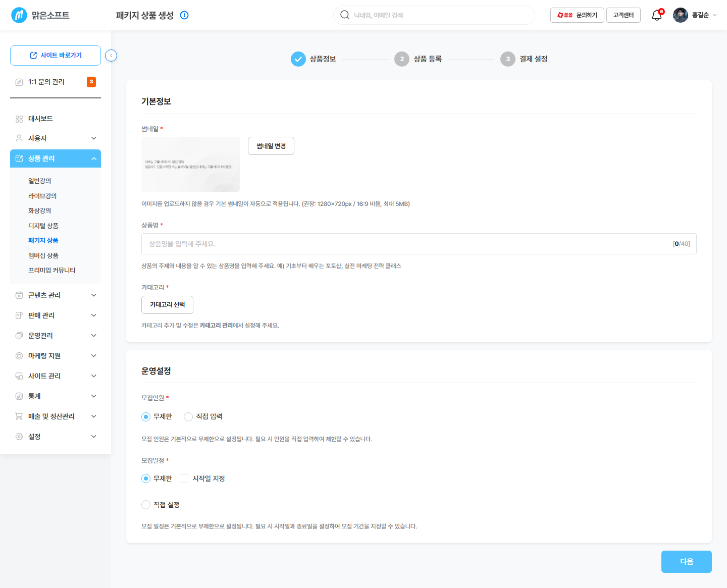Image resolution: width=727 pixels, height=588 pixels.
Task: Collapse the sidebar with the round arrow button
Action: pyautogui.click(x=111, y=56)
